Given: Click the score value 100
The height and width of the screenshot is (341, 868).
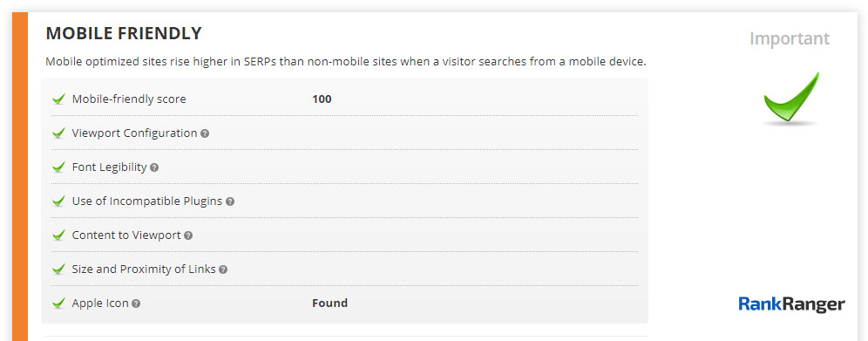Looking at the screenshot, I should coord(322,99).
